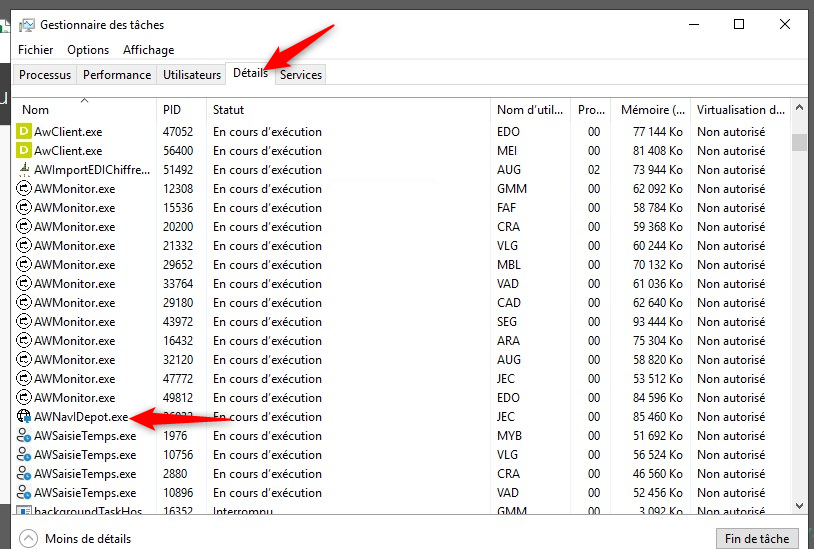Click the AwClient.exe icon with PID 56400
Viewport: 814px width, 549px height.
click(x=25, y=151)
